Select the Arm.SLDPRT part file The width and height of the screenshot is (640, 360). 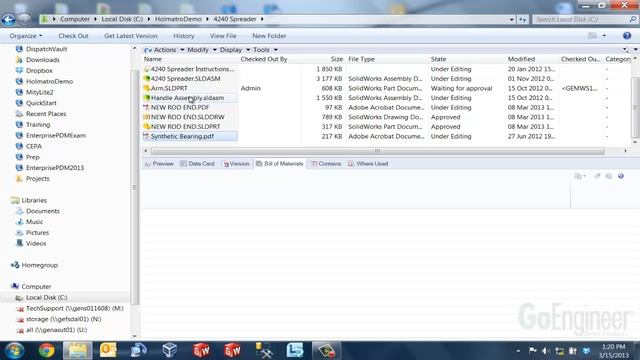click(x=169, y=88)
